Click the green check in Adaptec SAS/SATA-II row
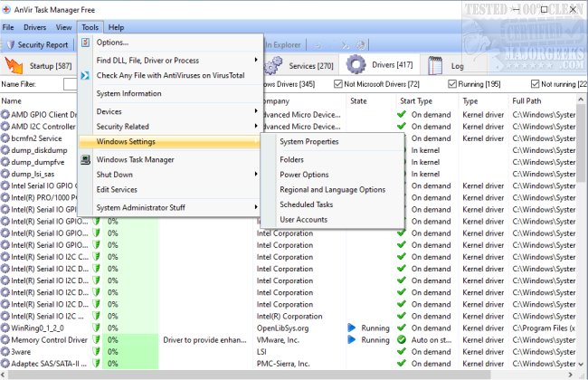 point(402,364)
